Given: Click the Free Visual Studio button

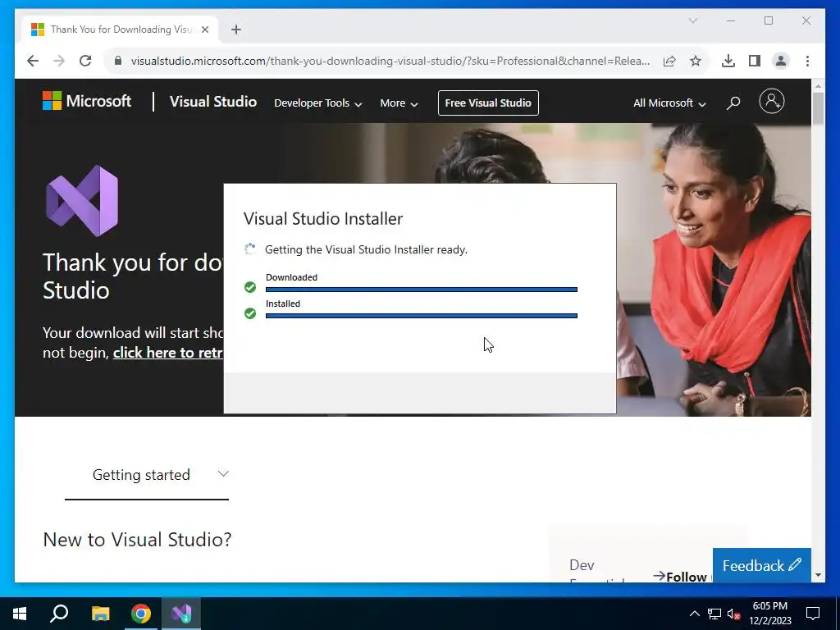Looking at the screenshot, I should [x=488, y=103].
